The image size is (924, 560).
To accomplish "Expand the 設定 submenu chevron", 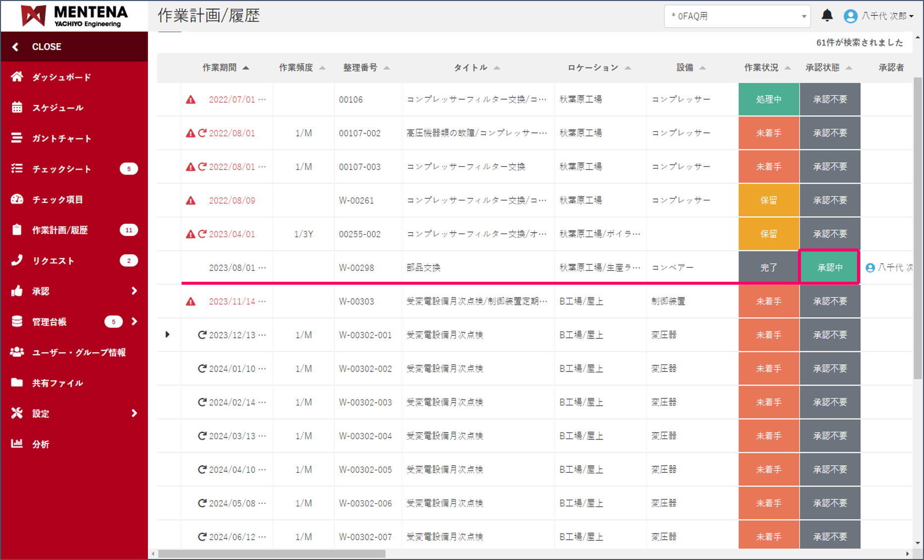I will coord(134,413).
